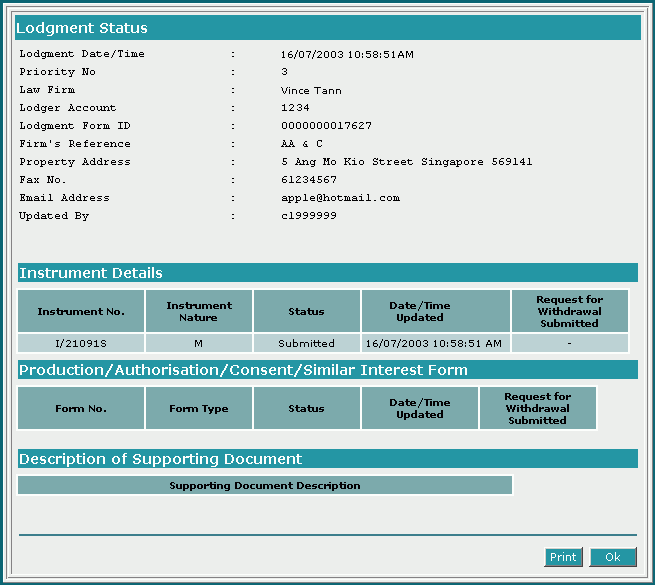
Task: Click Request for Withdrawal Submitted header in Instrument Details
Action: (569, 311)
